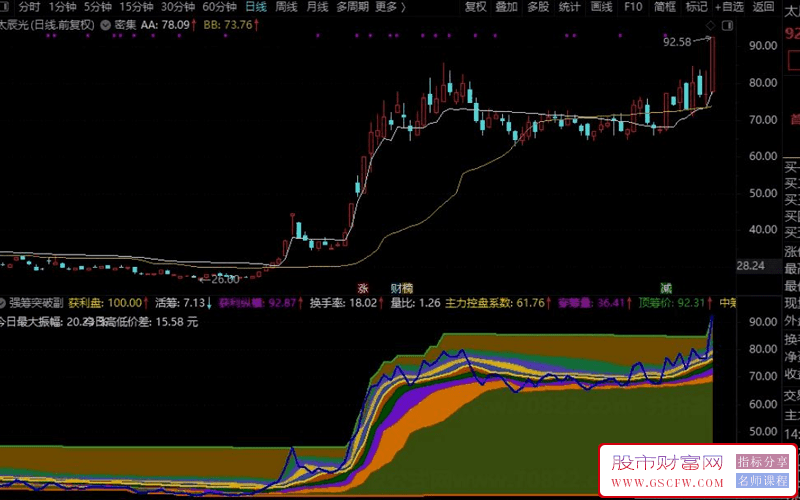The height and width of the screenshot is (500, 800).
Task: Select the 1分钟 period tab
Action: [62, 7]
